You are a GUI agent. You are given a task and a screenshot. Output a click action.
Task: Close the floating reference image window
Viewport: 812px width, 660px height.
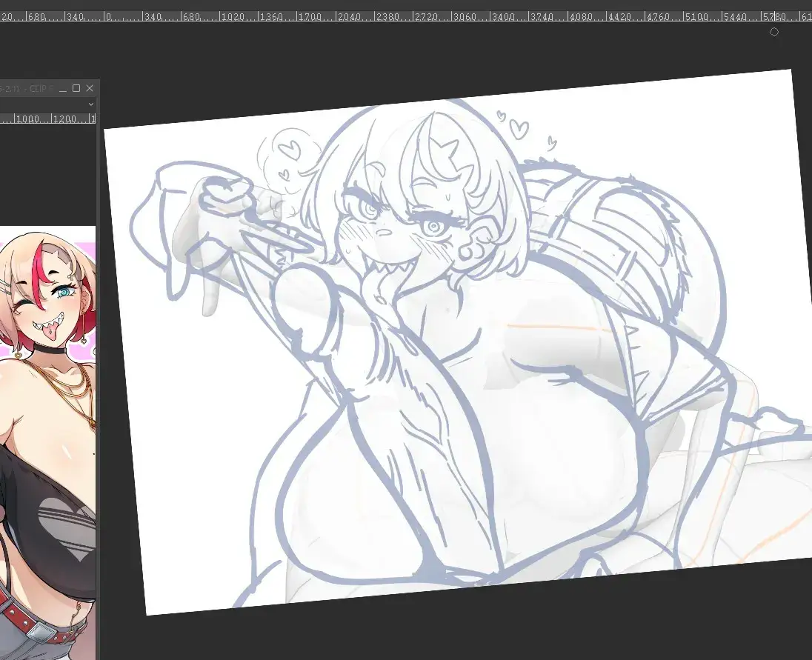[90, 89]
